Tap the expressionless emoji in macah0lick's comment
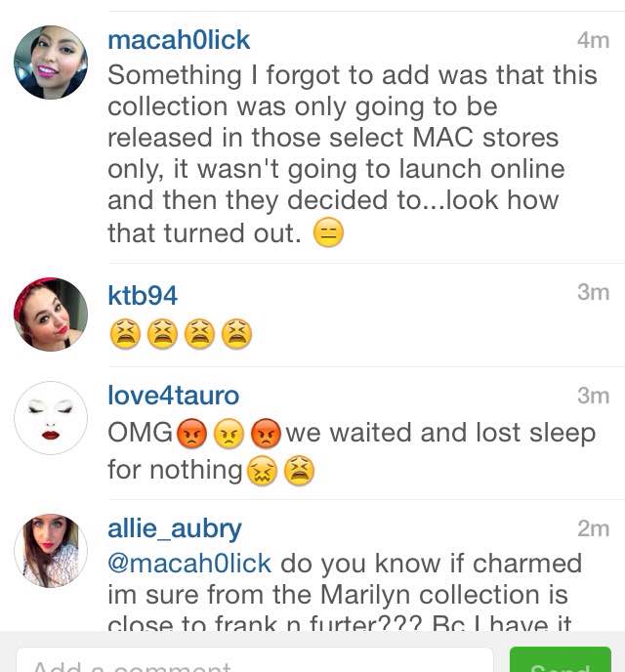The image size is (625, 672). [x=328, y=232]
